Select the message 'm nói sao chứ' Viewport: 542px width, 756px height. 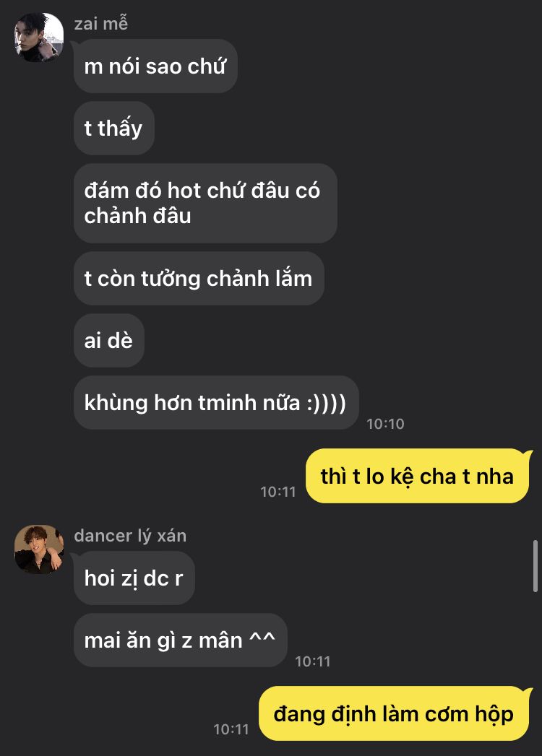click(155, 66)
